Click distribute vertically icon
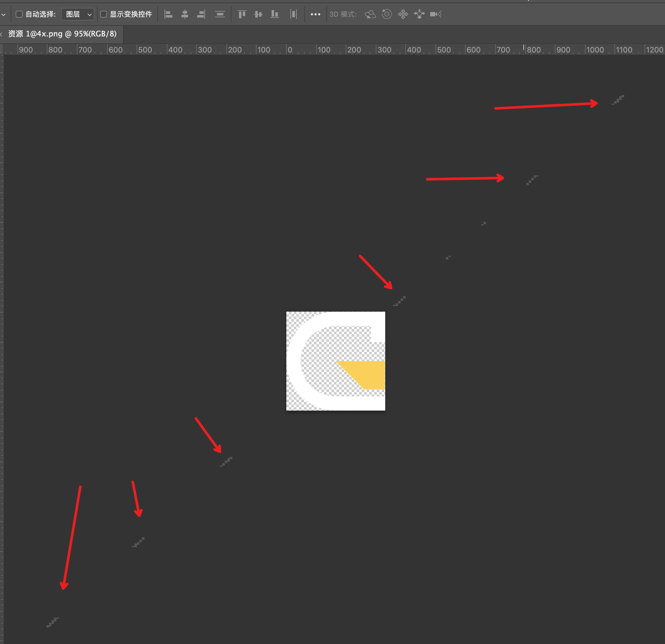 pos(220,14)
